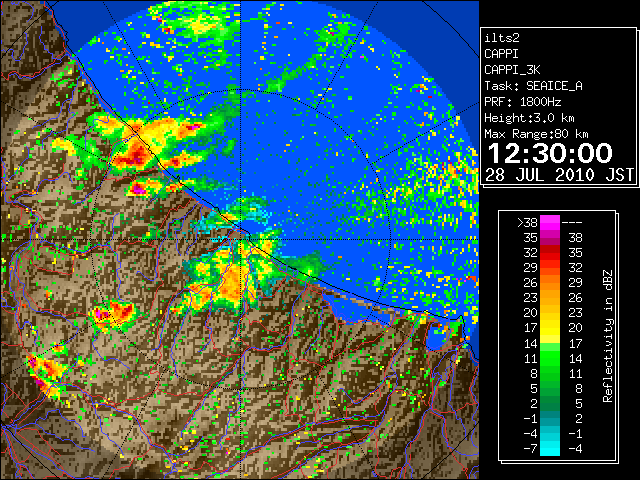Select the '28 JUL 2010 JST' date text
640x480 pixels.
pyautogui.click(x=559, y=175)
